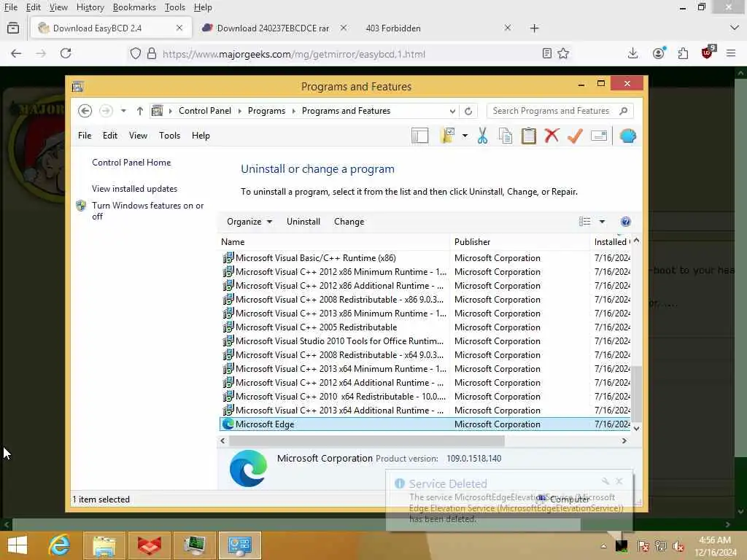Refresh the Programs and Features address bar
This screenshot has height=560, width=747.
click(x=468, y=111)
